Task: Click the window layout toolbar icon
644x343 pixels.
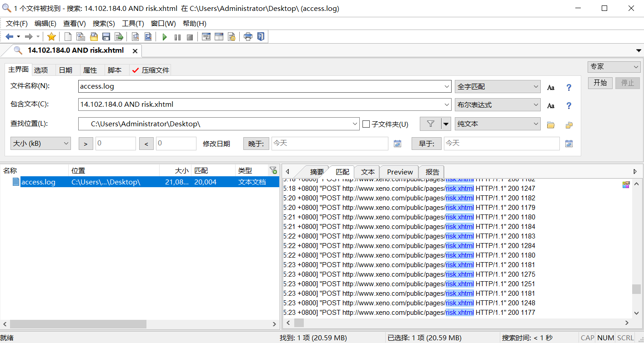Action: [219, 37]
